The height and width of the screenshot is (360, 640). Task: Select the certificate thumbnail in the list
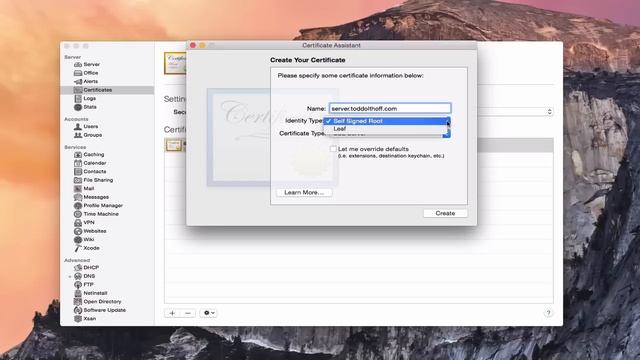pos(173,145)
